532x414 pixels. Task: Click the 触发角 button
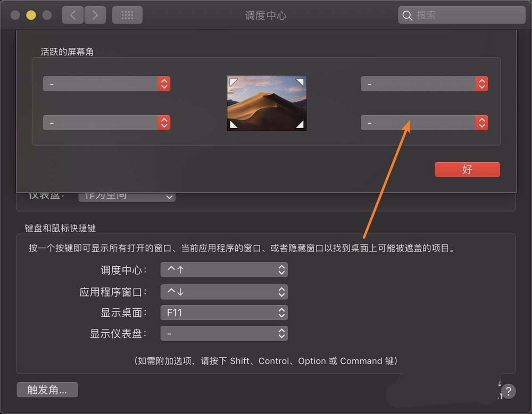(x=47, y=390)
